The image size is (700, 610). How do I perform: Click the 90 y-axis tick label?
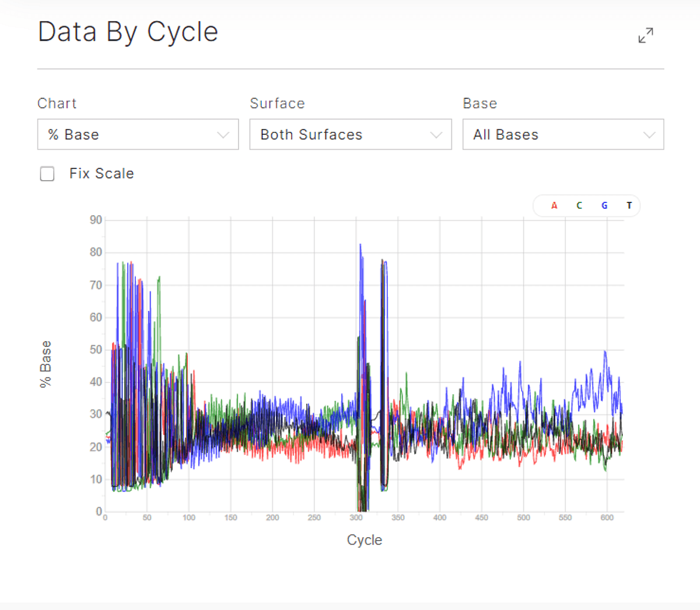96,220
